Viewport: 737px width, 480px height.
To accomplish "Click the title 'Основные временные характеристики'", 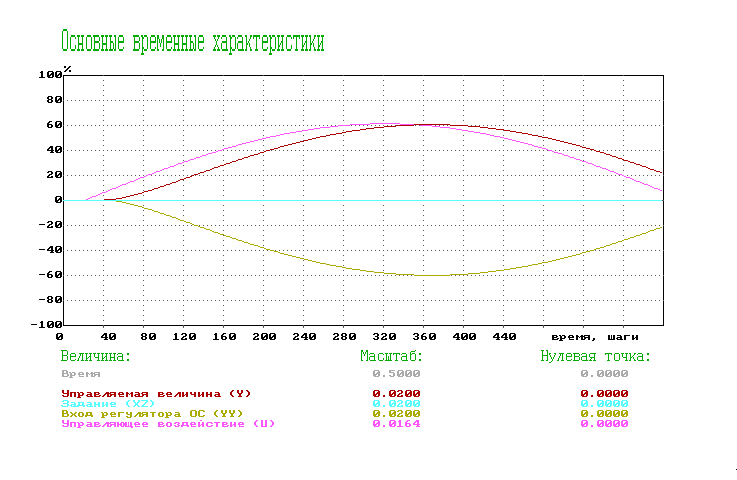I will tap(192, 42).
